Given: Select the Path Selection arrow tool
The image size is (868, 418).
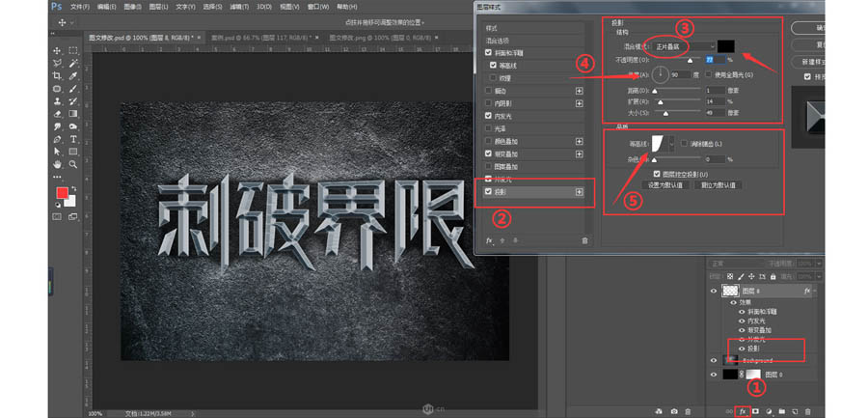Looking at the screenshot, I should [57, 152].
